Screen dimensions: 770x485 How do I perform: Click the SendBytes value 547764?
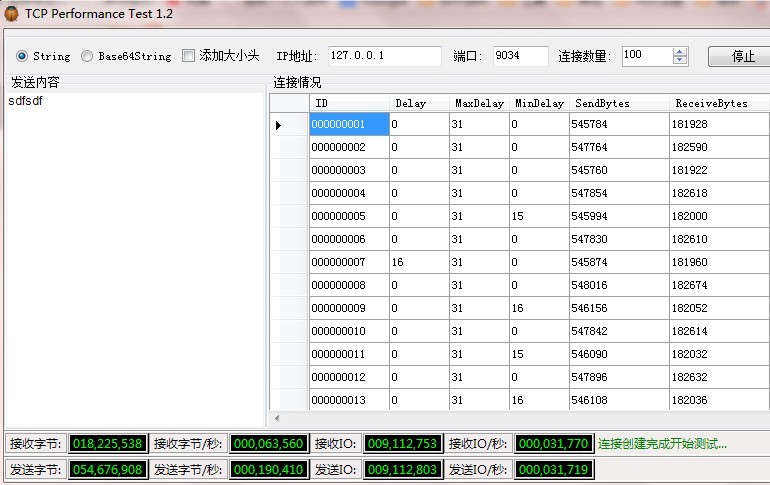(x=619, y=147)
